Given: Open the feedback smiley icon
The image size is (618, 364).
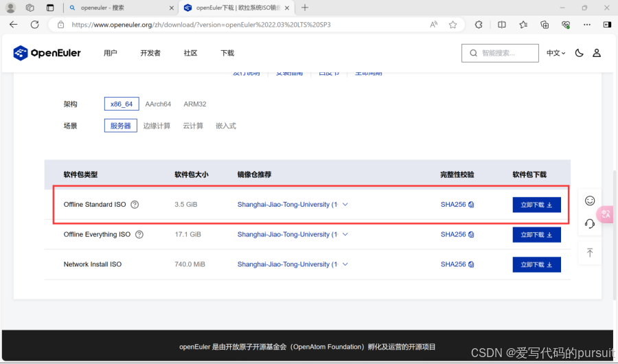Looking at the screenshot, I should click(590, 201).
